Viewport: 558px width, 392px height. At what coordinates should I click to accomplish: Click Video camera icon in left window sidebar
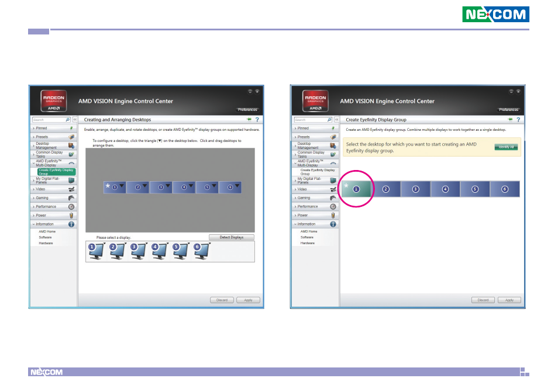coord(71,189)
